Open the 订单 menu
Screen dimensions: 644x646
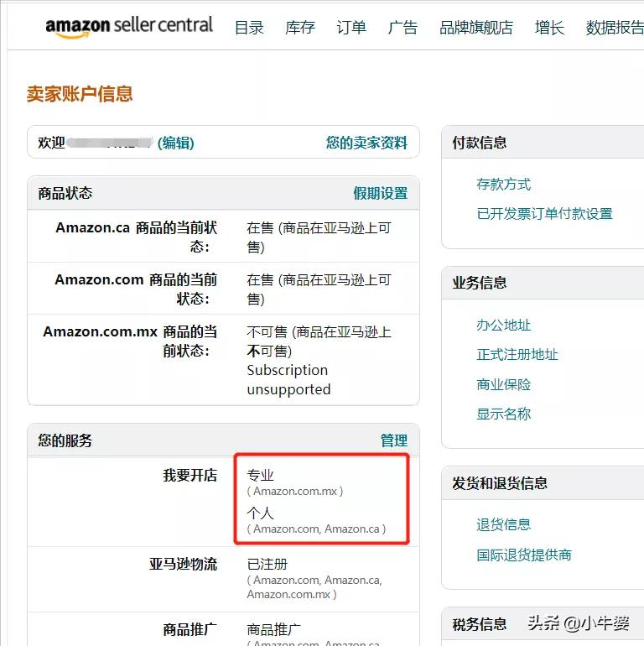tap(351, 28)
